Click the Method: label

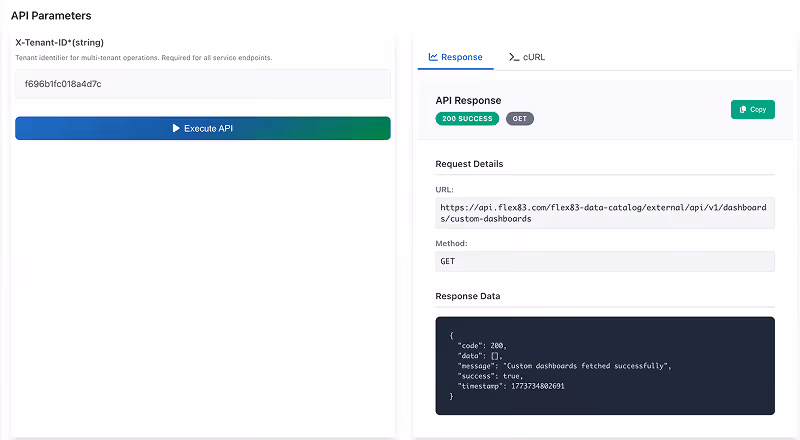pos(451,243)
